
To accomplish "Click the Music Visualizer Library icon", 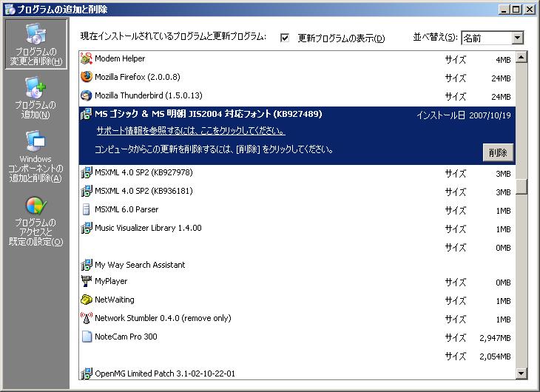I will (87, 228).
